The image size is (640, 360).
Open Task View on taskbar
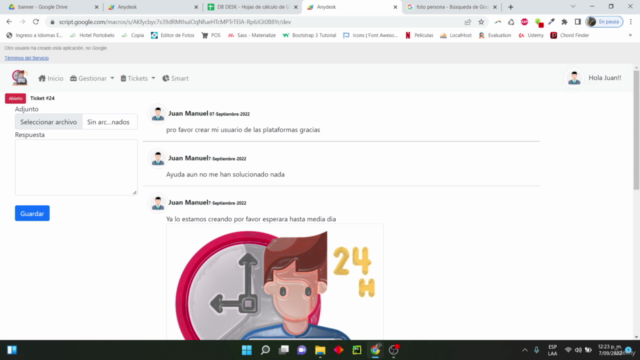point(284,350)
